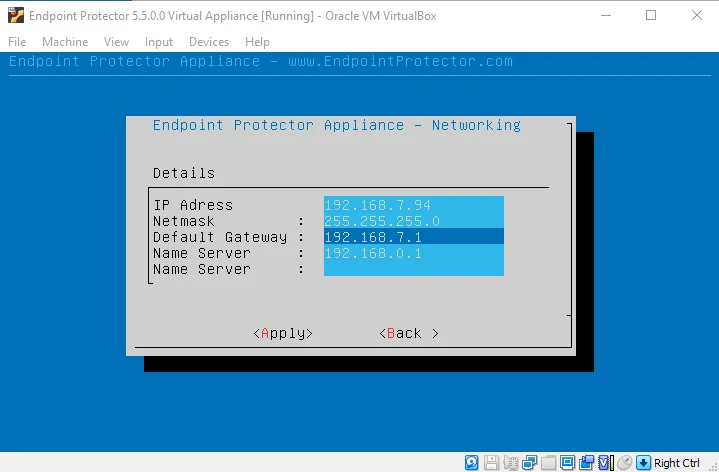Click the CPU virtualization status icon

(x=606, y=463)
